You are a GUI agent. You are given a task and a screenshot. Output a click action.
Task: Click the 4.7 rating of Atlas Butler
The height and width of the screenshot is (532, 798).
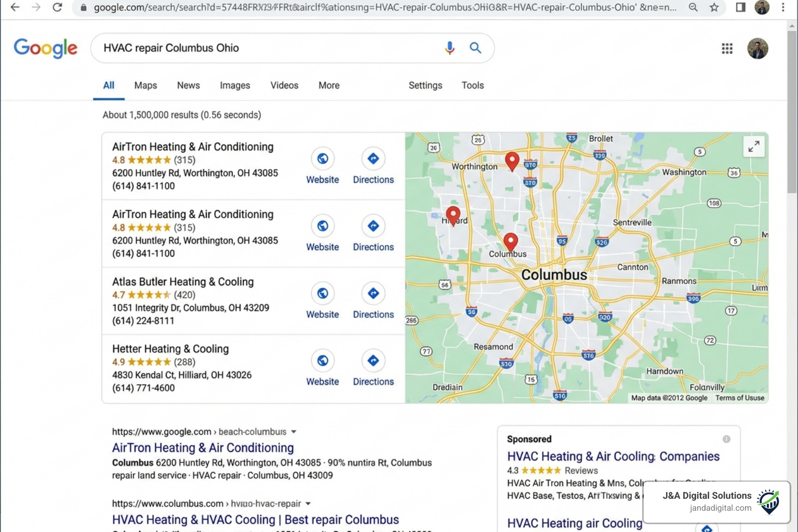click(x=118, y=295)
